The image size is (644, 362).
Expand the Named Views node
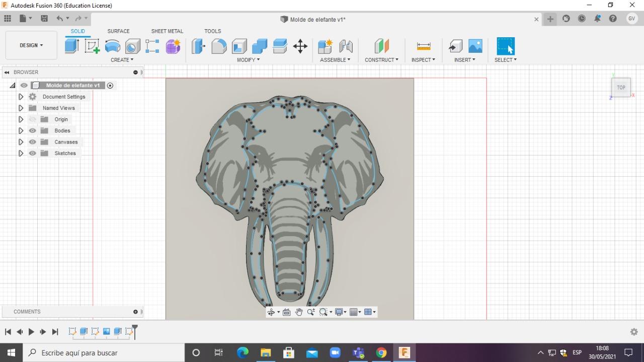tap(21, 108)
